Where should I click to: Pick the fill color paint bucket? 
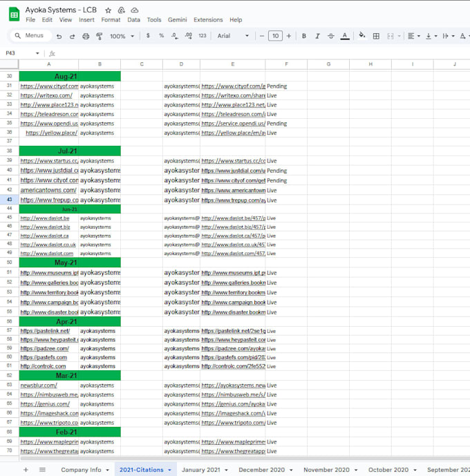point(362,36)
